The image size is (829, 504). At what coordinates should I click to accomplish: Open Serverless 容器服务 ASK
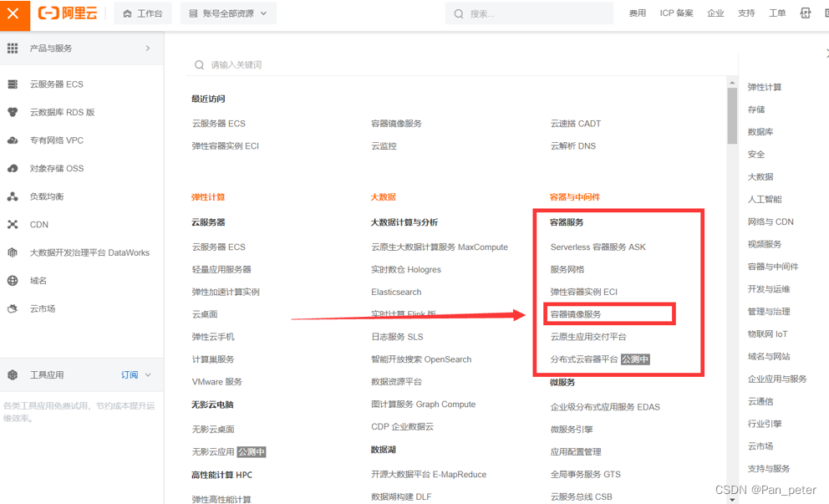(x=598, y=247)
